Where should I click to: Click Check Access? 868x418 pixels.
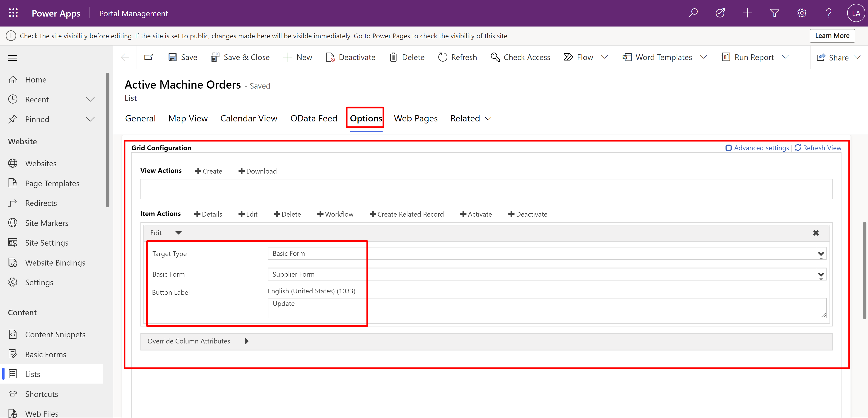pos(520,57)
